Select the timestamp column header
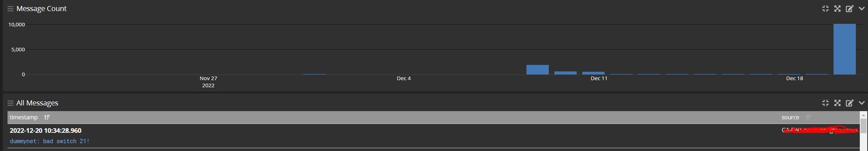This screenshot has height=151, width=868. [24, 117]
